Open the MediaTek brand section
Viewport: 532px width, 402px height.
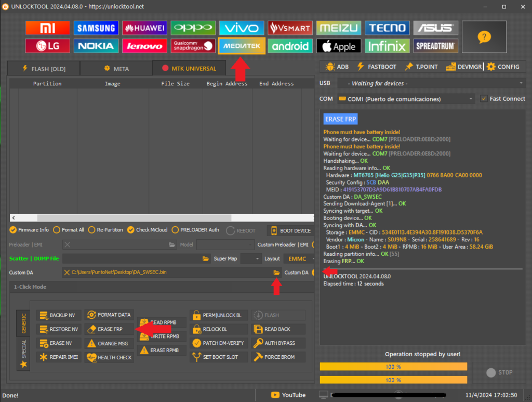pyautogui.click(x=242, y=46)
